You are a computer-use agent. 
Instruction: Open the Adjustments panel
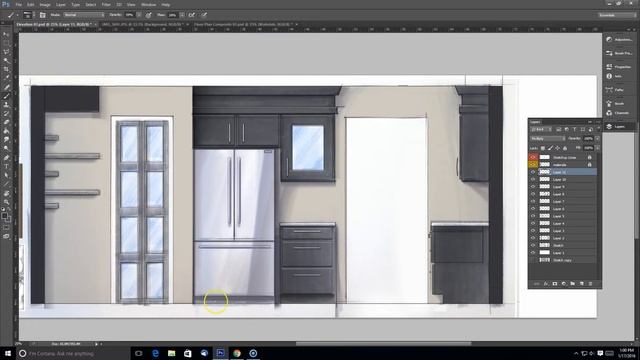(x=619, y=40)
